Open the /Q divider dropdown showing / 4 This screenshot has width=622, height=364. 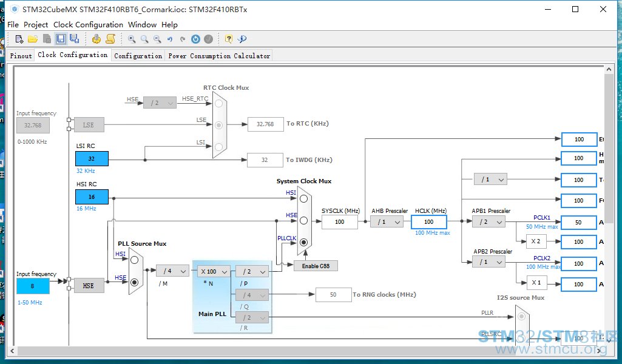(252, 295)
